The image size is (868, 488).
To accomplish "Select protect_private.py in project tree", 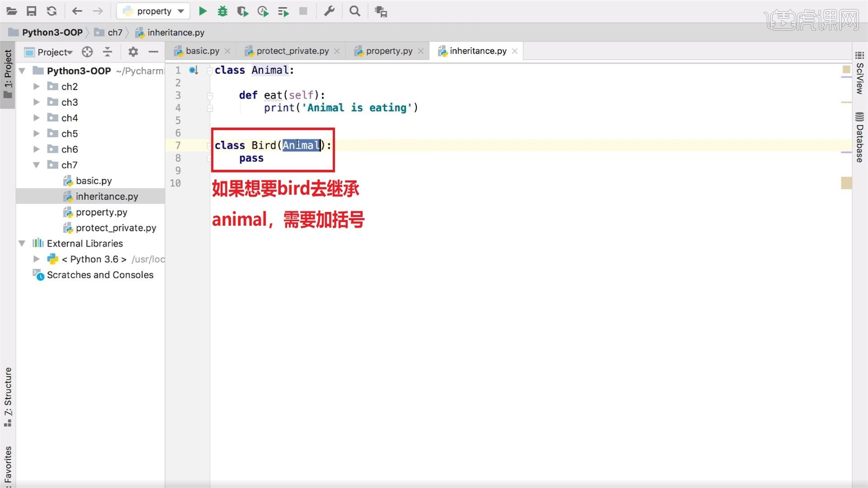I will point(116,228).
